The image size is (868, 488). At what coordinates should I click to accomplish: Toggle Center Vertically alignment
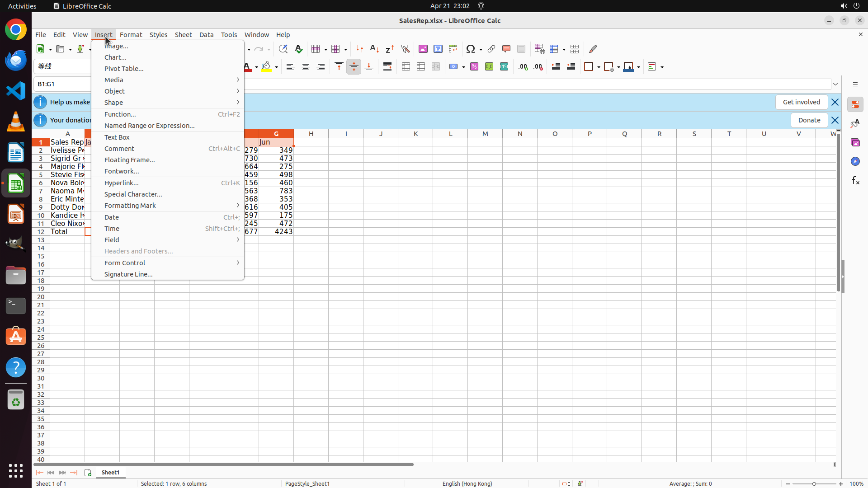(354, 67)
